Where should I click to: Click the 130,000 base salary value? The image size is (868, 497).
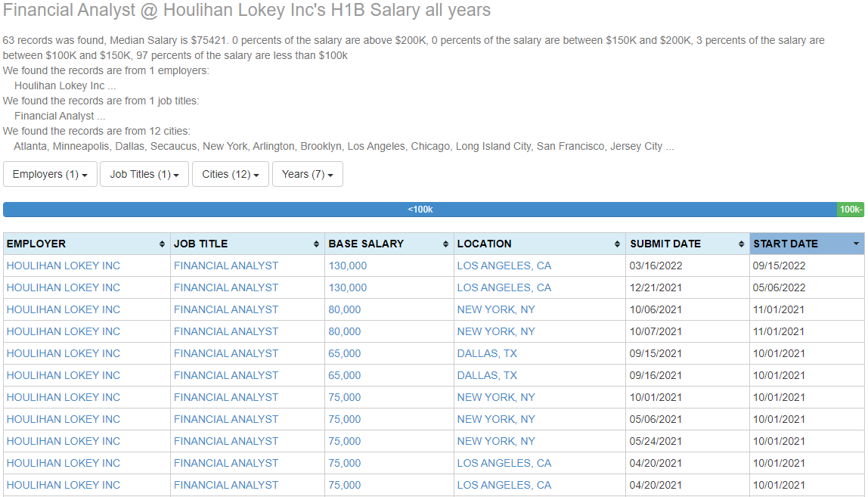pyautogui.click(x=347, y=266)
